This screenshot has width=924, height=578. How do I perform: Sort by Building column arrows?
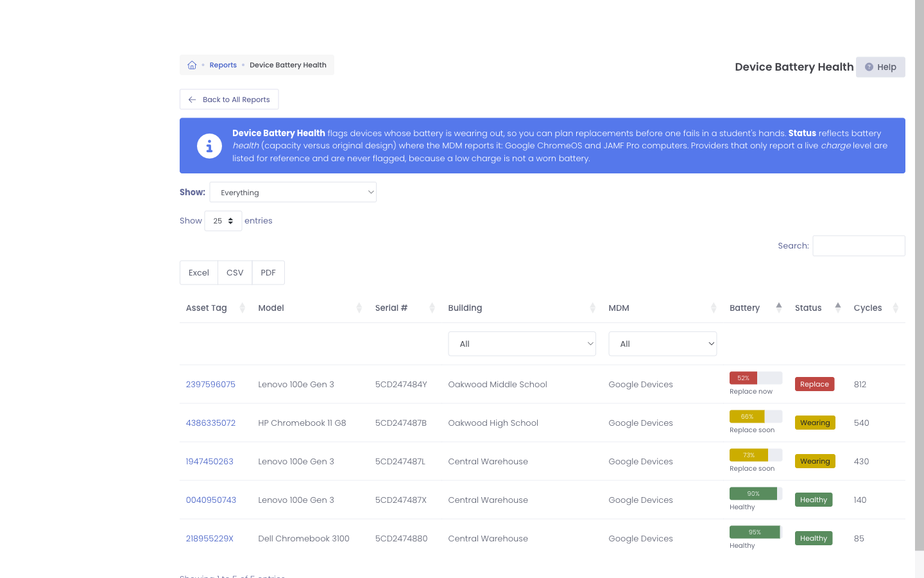pyautogui.click(x=592, y=308)
